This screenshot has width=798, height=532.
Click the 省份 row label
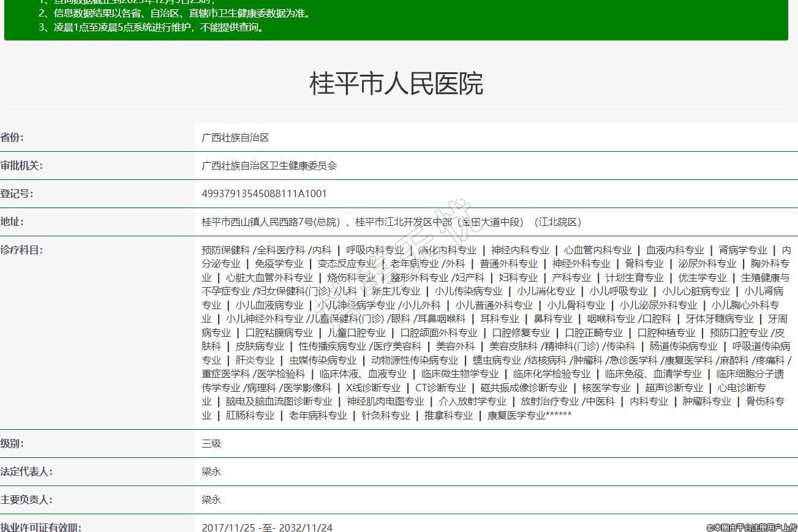(12, 137)
